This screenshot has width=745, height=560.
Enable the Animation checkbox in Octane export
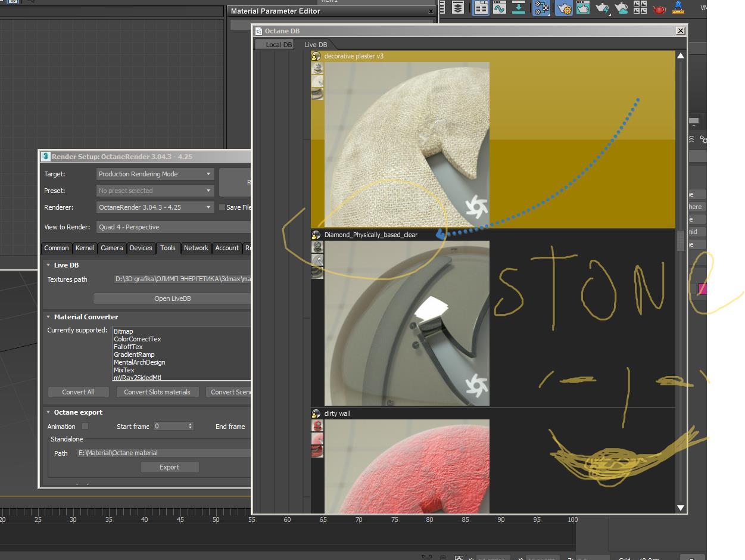pyautogui.click(x=85, y=426)
